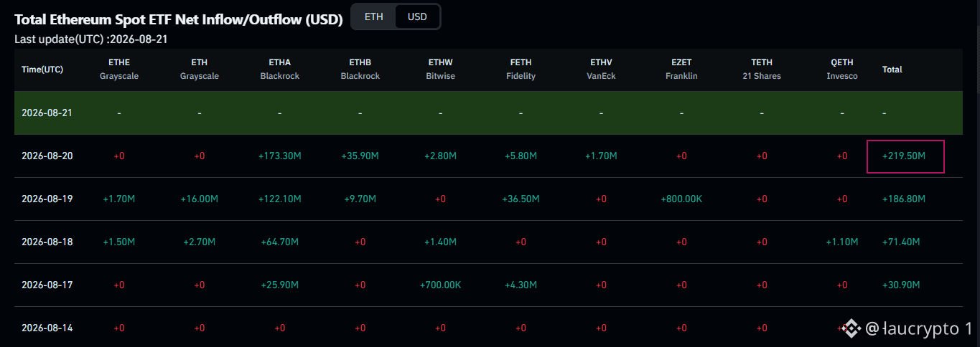Click the ETHW Bitwise column header
The width and height of the screenshot is (980, 347).
[x=440, y=70]
